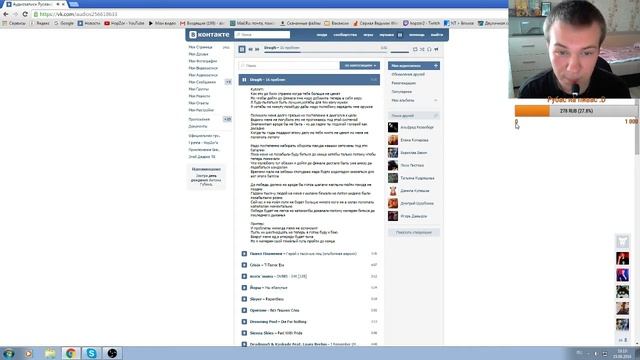Skip to the previous track in player

(x=251, y=49)
